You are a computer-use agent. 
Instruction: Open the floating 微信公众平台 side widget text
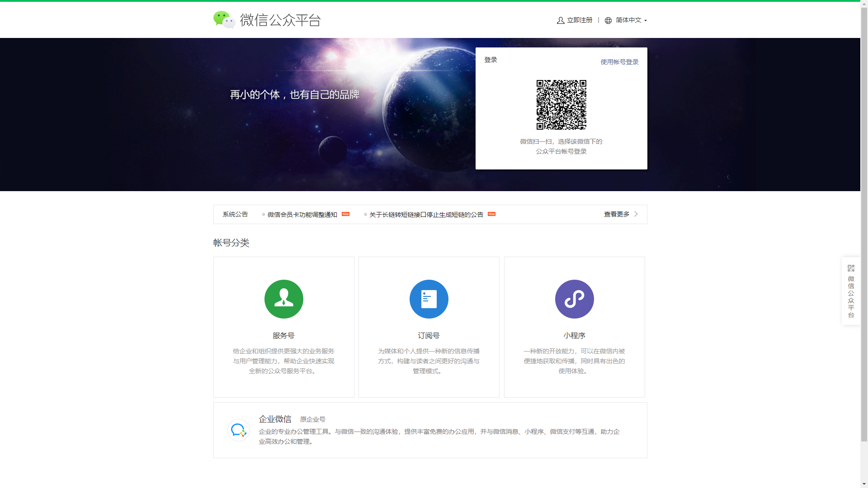(x=851, y=297)
